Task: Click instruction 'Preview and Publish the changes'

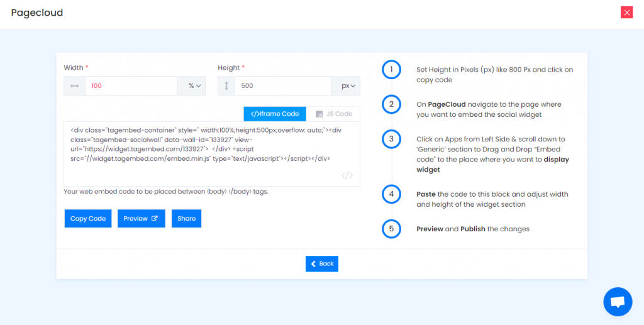Action: (473, 229)
